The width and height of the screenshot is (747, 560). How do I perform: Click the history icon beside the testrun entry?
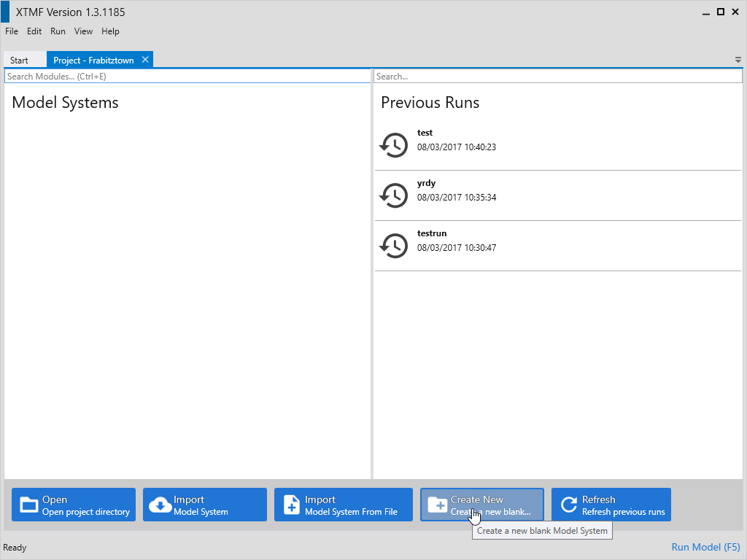click(394, 246)
